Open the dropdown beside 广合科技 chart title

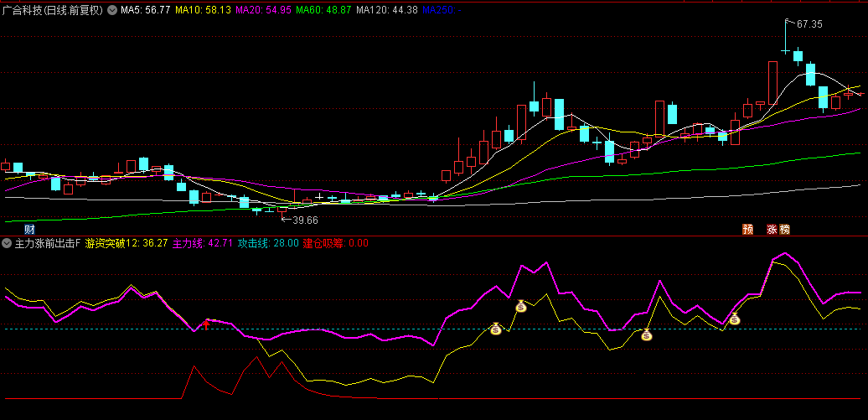[111, 11]
